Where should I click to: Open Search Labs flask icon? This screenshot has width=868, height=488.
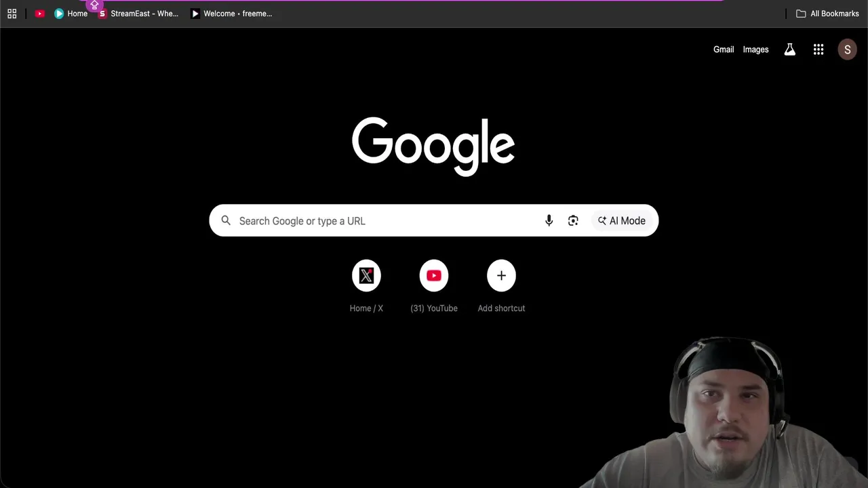click(x=789, y=49)
